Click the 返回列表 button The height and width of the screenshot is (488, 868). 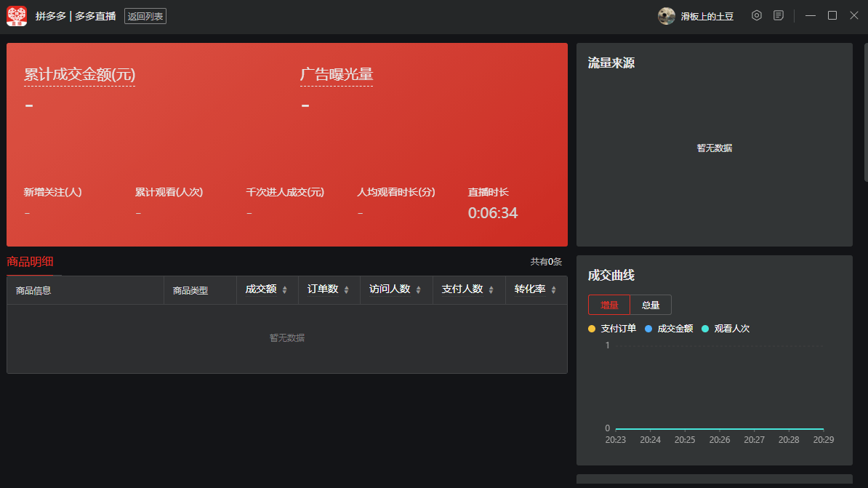[x=145, y=16]
